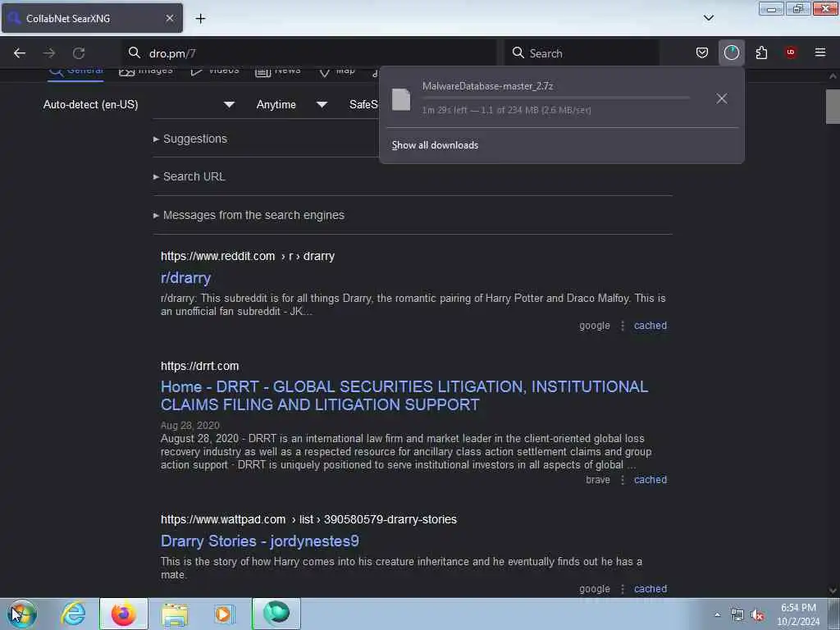Click the downloads progress icon in toolbar
The width and height of the screenshot is (840, 630).
731,52
